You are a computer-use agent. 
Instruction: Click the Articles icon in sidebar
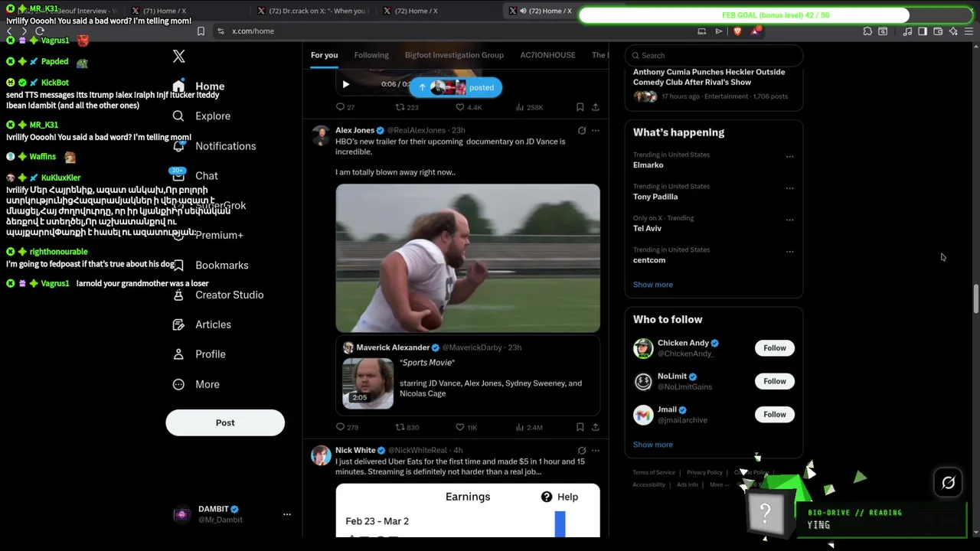click(178, 324)
